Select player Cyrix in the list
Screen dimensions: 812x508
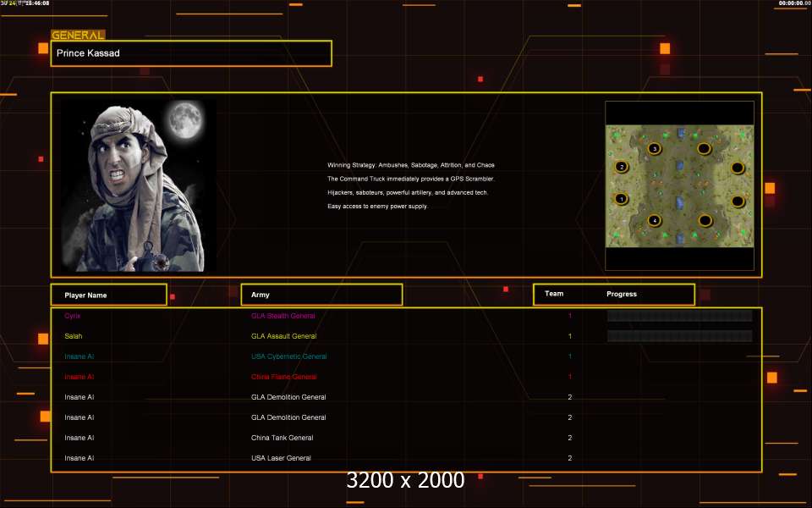click(x=73, y=316)
